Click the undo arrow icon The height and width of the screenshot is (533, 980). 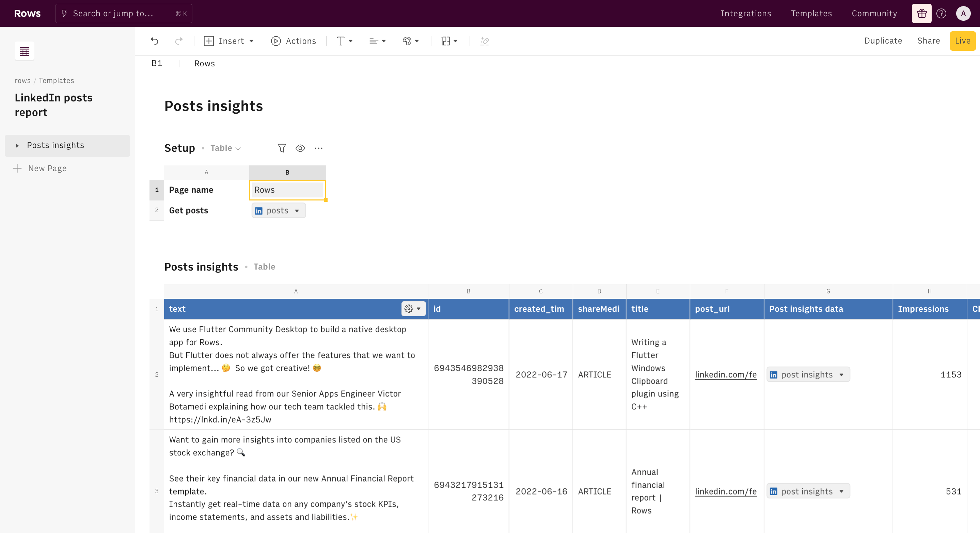point(155,41)
